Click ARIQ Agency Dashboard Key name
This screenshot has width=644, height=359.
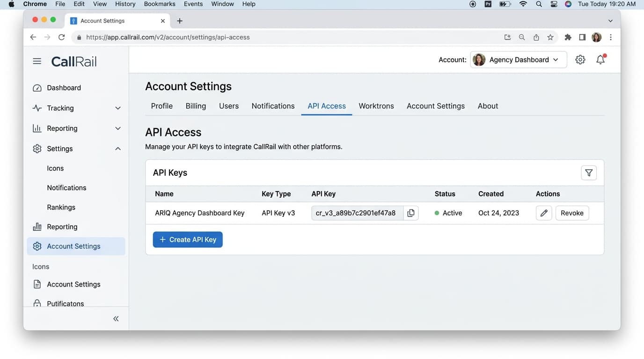(200, 213)
